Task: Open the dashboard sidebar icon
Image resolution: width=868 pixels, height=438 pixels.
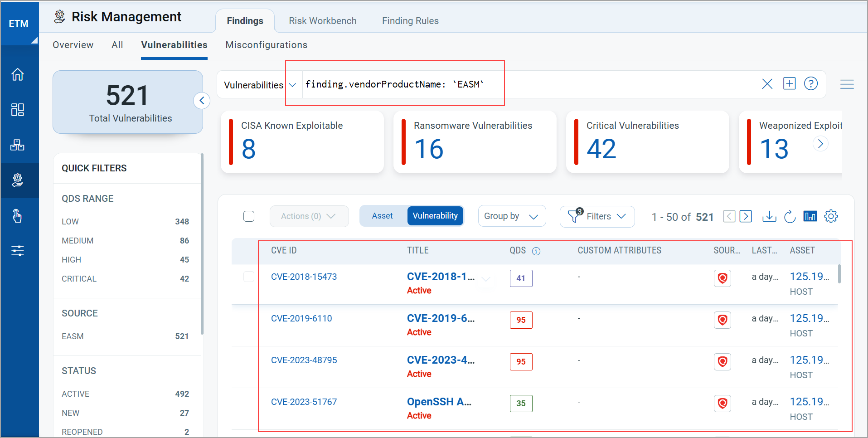Action: 18,109
